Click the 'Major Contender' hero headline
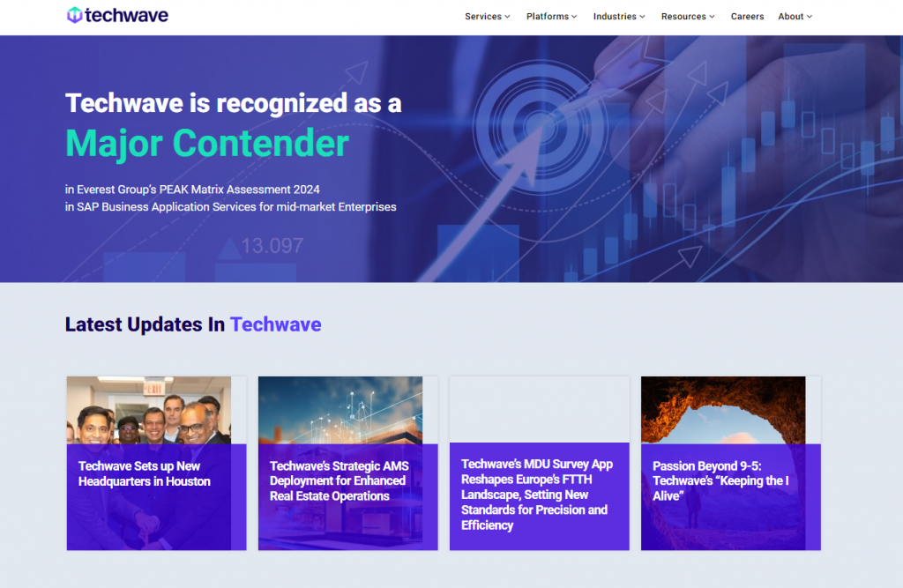903x588 pixels. click(207, 143)
